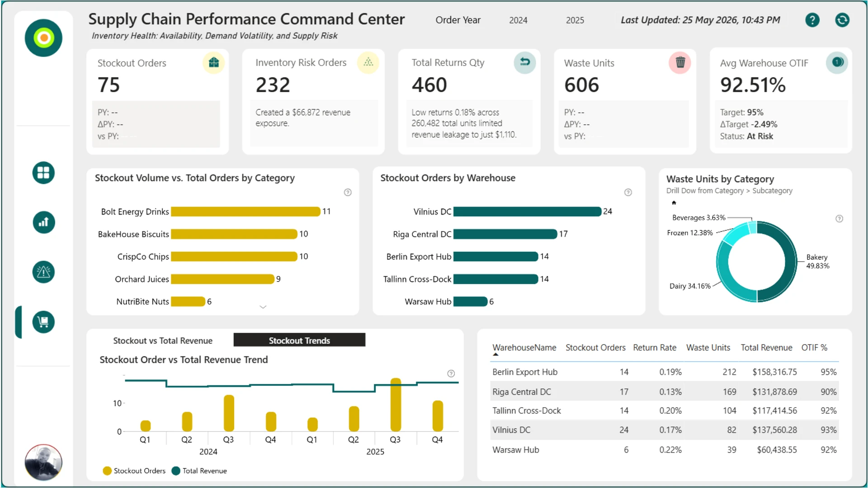Click the 2025 Q3 stockout bar in trend chart
Viewport: 868px width, 488px height.
tap(396, 404)
